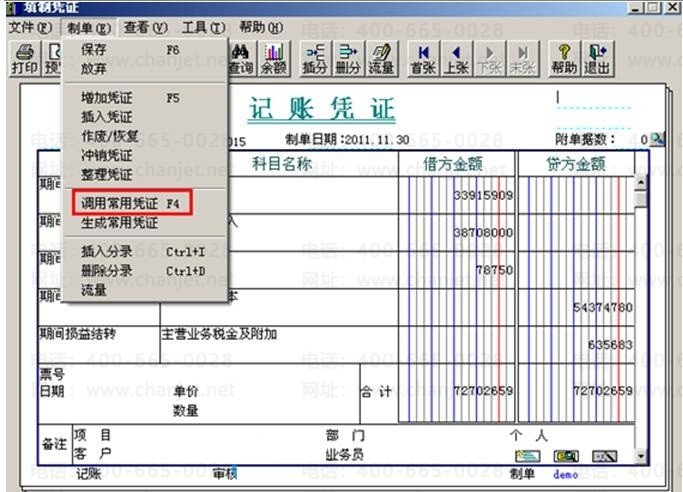Choose 插入凭证 from menu
Image resolution: width=683 pixels, height=492 pixels.
pos(145,117)
